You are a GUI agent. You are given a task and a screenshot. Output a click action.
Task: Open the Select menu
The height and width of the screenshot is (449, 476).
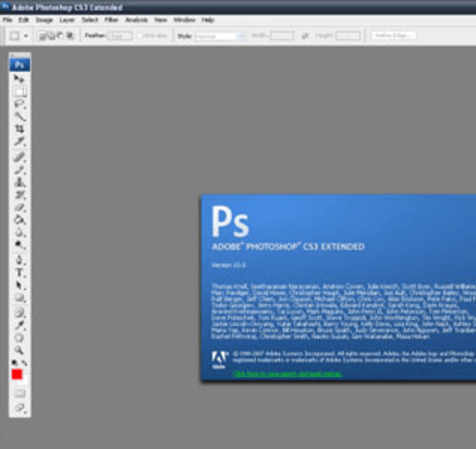click(90, 20)
